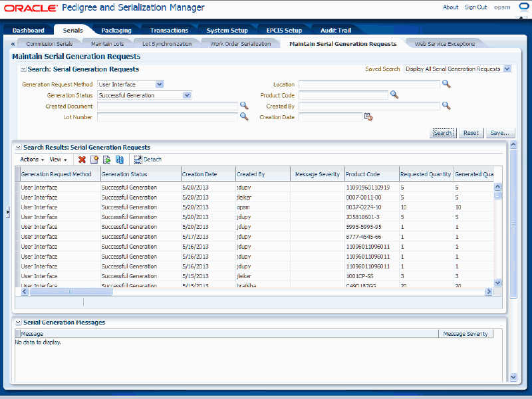Open Location search magnifier

(446, 84)
